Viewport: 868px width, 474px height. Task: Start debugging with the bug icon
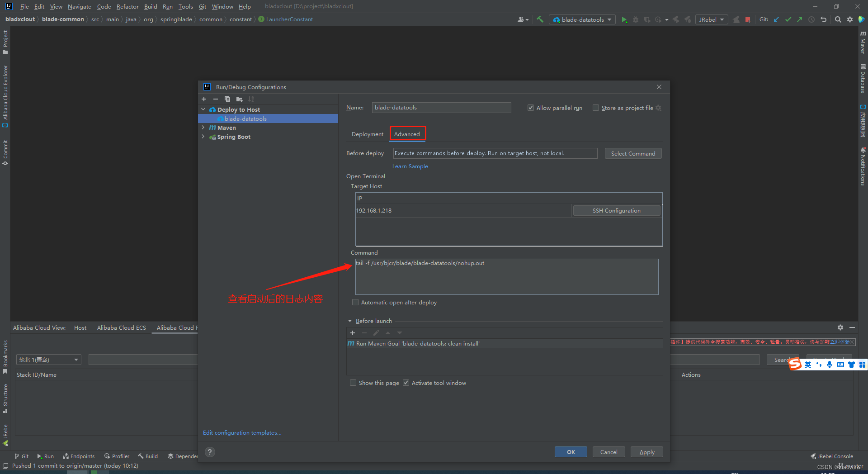(636, 19)
